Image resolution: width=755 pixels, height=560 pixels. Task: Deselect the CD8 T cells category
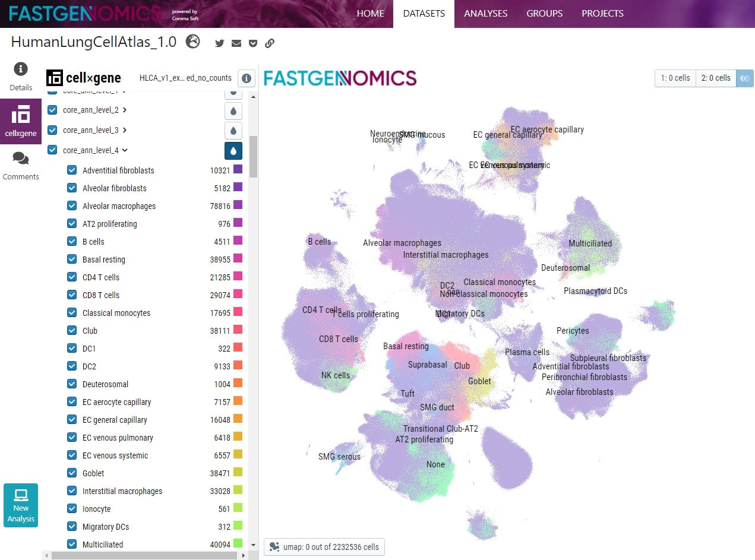(x=72, y=295)
